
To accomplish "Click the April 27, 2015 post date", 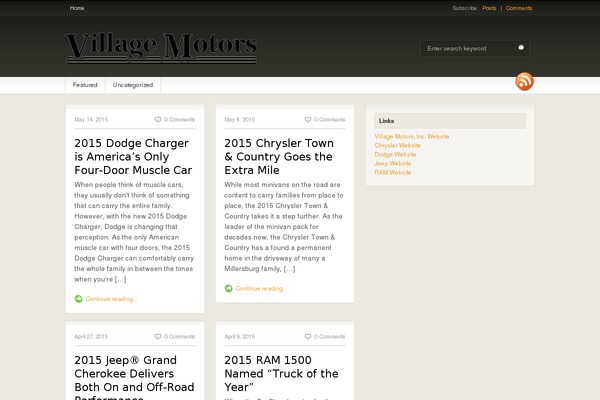I will tap(91, 336).
